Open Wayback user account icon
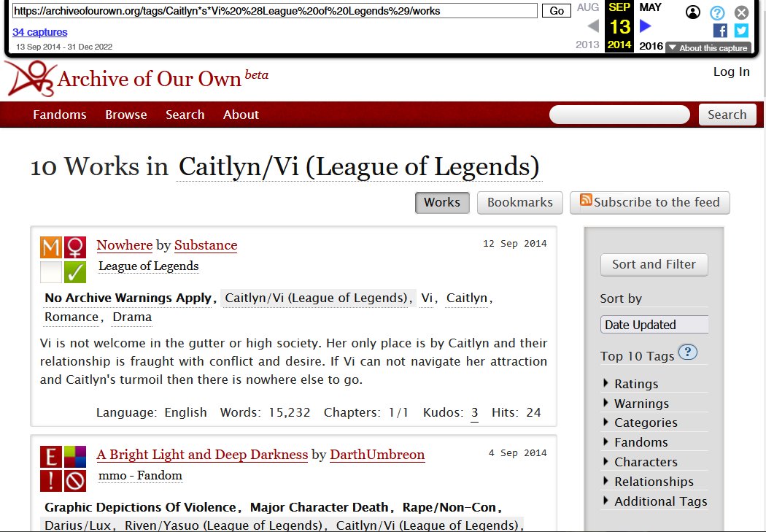This screenshot has height=532, width=766. pyautogui.click(x=693, y=12)
